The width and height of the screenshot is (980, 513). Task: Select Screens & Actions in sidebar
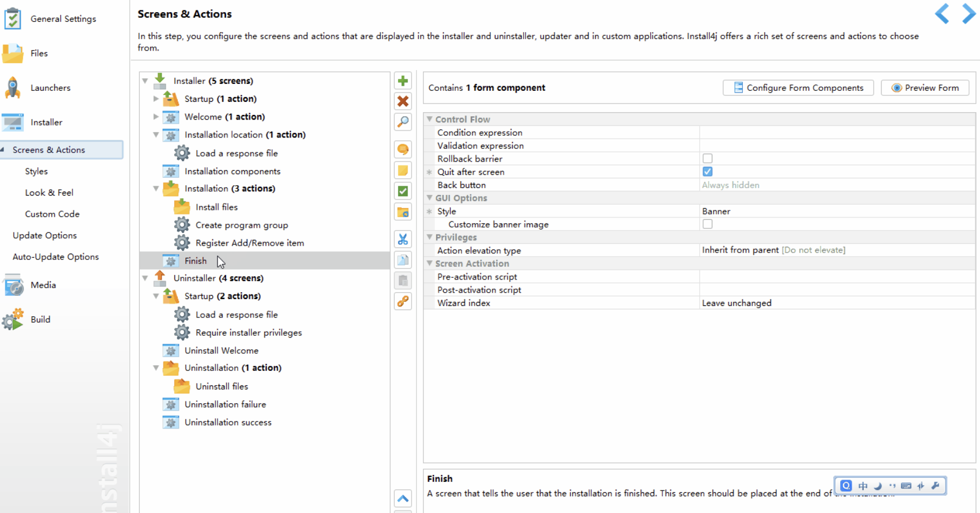(x=62, y=150)
